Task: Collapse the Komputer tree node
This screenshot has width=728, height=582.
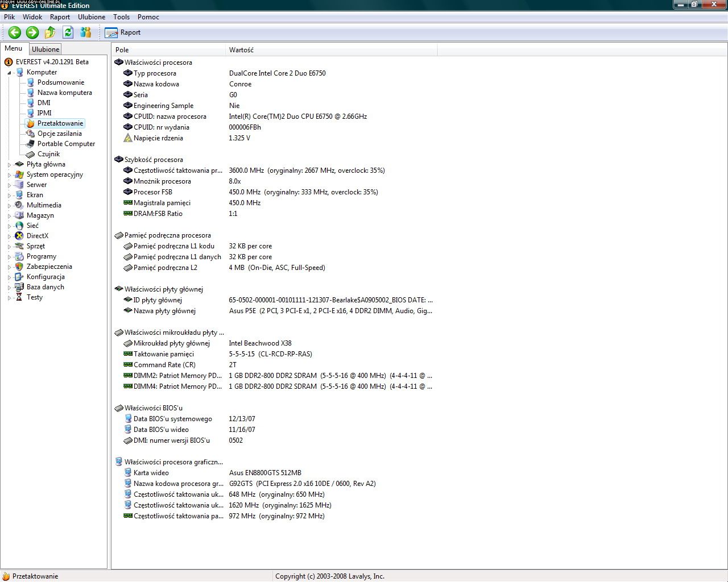Action: point(9,73)
